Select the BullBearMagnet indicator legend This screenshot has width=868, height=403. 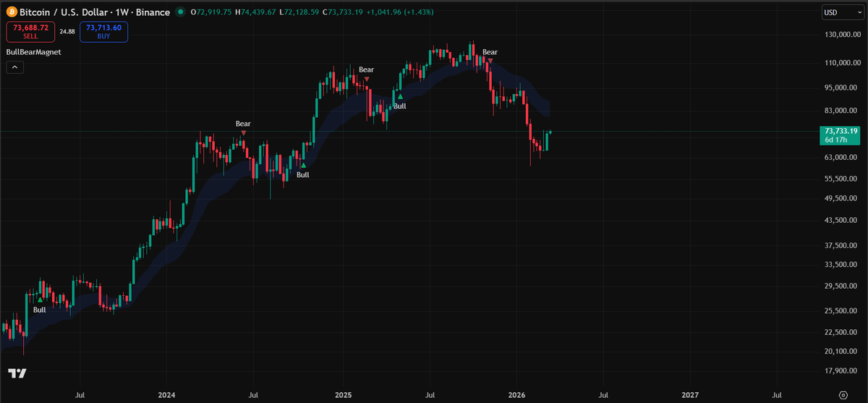click(x=33, y=53)
